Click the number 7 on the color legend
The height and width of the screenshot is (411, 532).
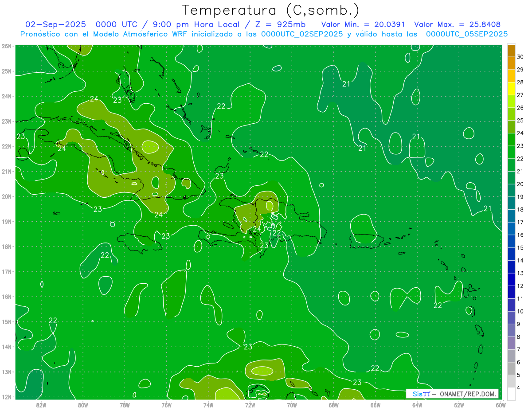click(519, 349)
